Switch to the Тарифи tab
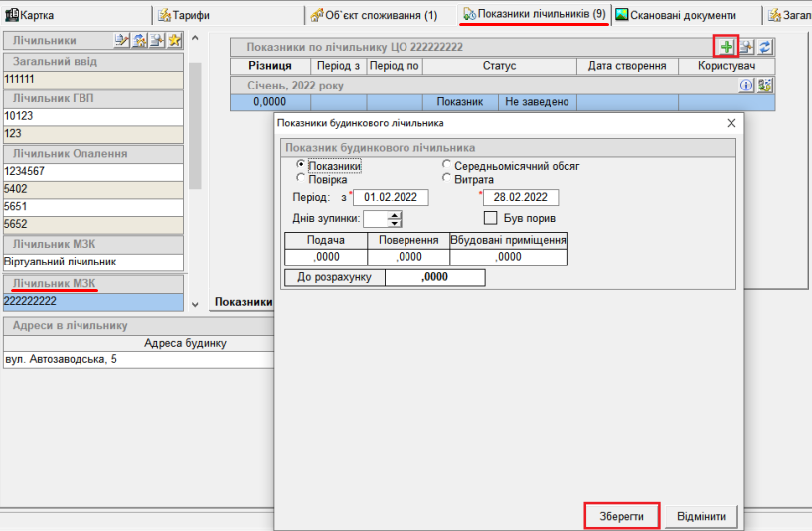812x531 pixels. point(184,15)
